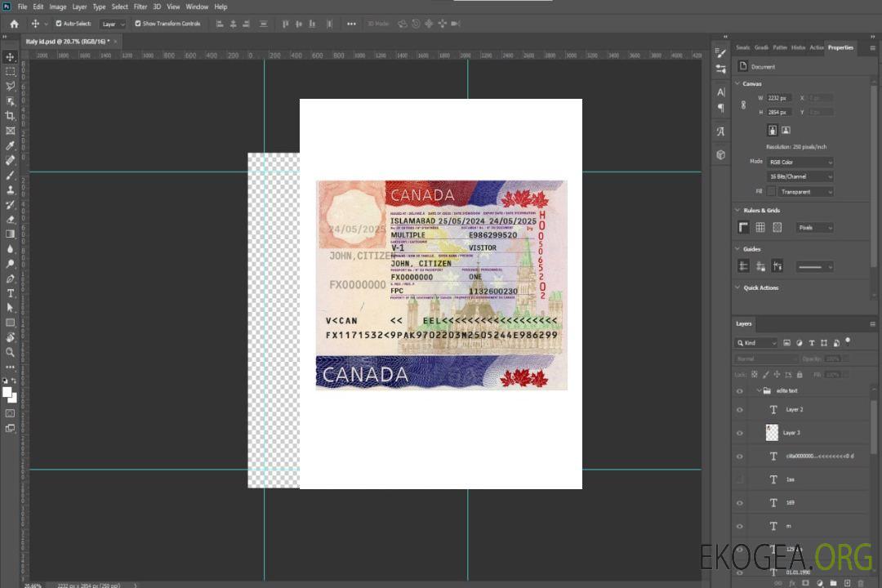882x588 pixels.
Task: Click the lock guides icon
Action: click(x=760, y=267)
